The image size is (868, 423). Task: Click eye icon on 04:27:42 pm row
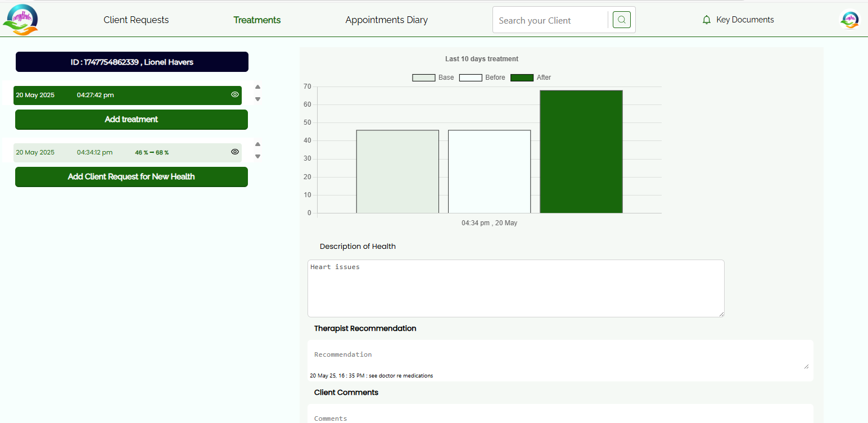235,94
